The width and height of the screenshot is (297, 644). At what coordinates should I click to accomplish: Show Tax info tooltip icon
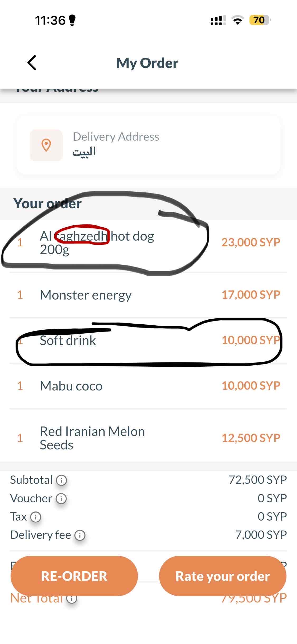click(x=36, y=517)
